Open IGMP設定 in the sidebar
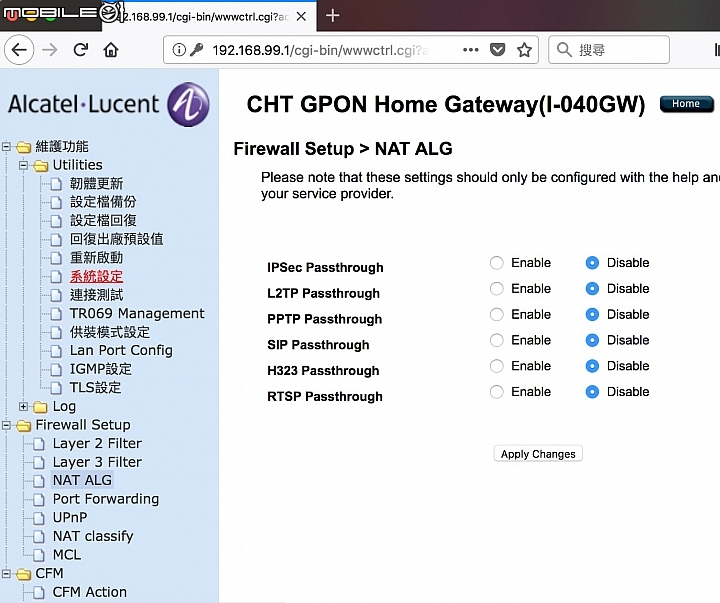 tap(101, 369)
